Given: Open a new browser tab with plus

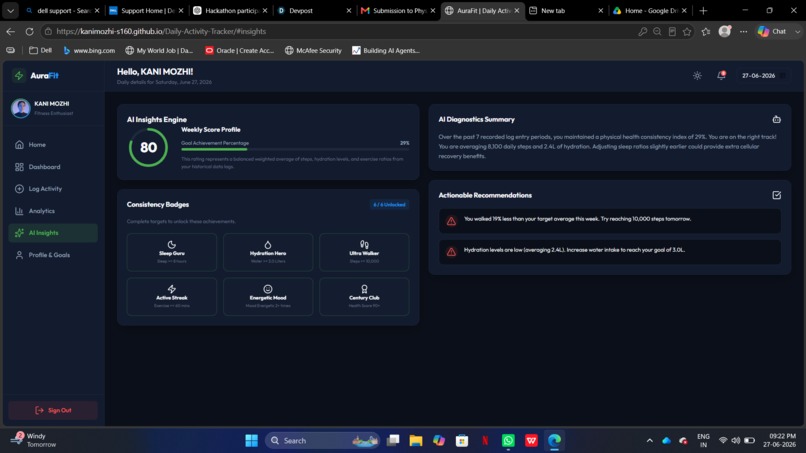Looking at the screenshot, I should point(703,10).
